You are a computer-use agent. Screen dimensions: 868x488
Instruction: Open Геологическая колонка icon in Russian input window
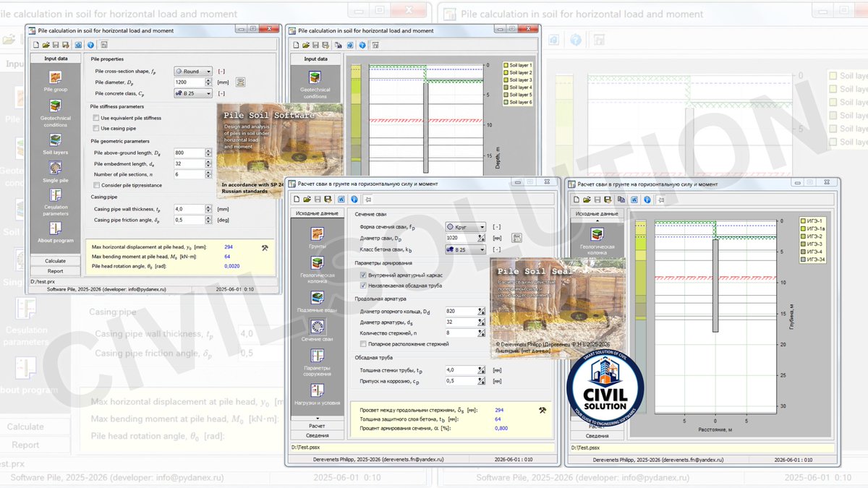click(x=317, y=264)
